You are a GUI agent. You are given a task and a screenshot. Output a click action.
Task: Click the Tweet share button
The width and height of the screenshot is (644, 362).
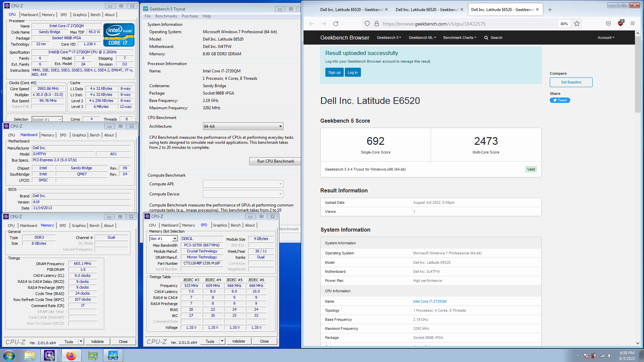pyautogui.click(x=560, y=100)
